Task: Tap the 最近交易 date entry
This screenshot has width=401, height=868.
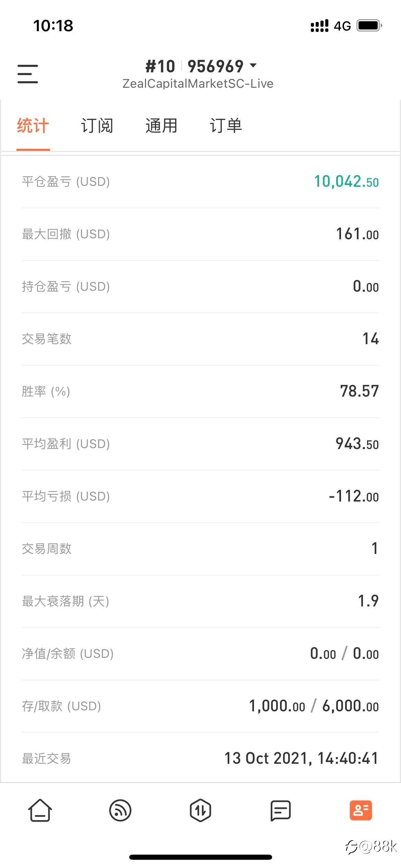Action: [301, 758]
